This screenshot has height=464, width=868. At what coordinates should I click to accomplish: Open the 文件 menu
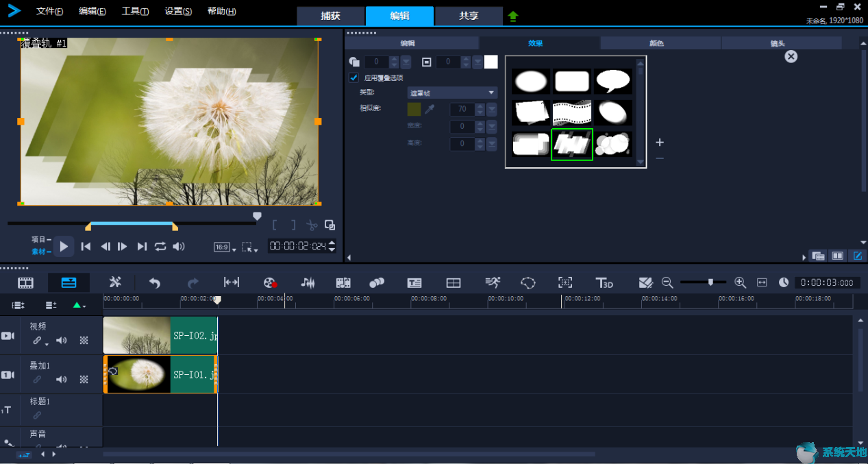click(49, 12)
